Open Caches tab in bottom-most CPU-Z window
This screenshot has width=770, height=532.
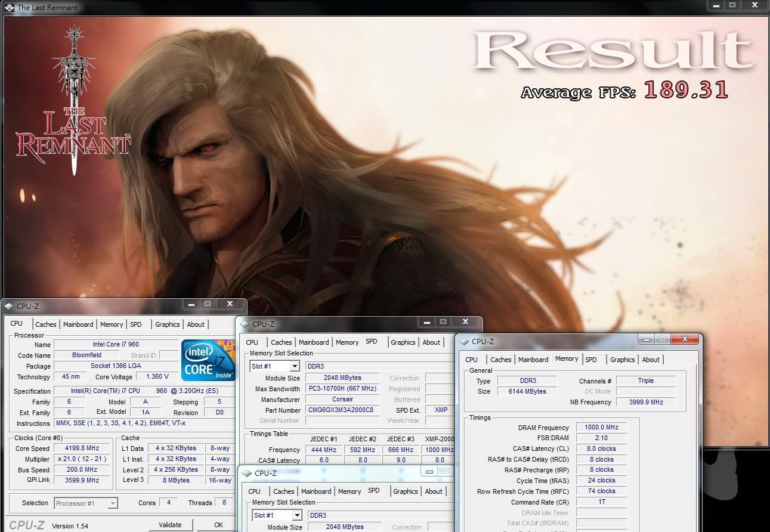click(283, 491)
